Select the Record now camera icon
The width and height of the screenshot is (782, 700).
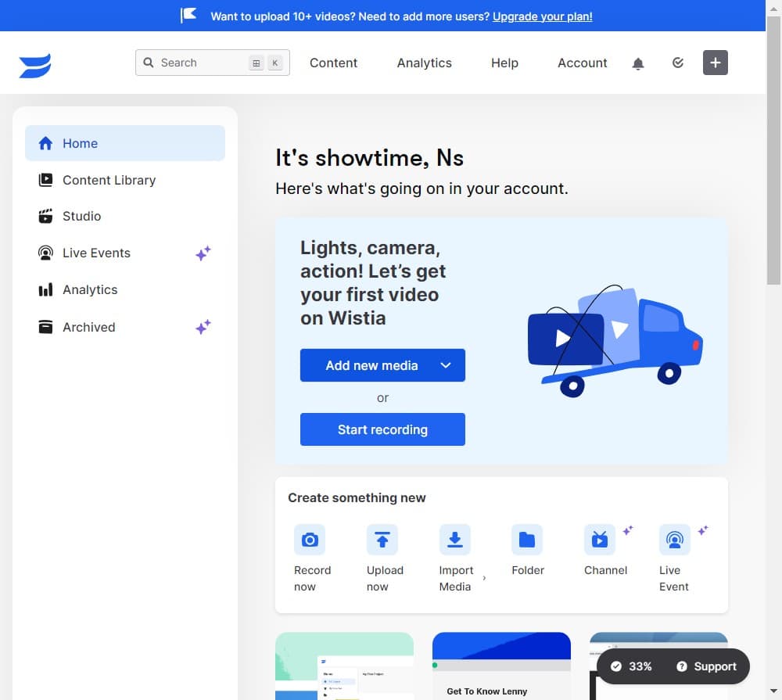[310, 540]
